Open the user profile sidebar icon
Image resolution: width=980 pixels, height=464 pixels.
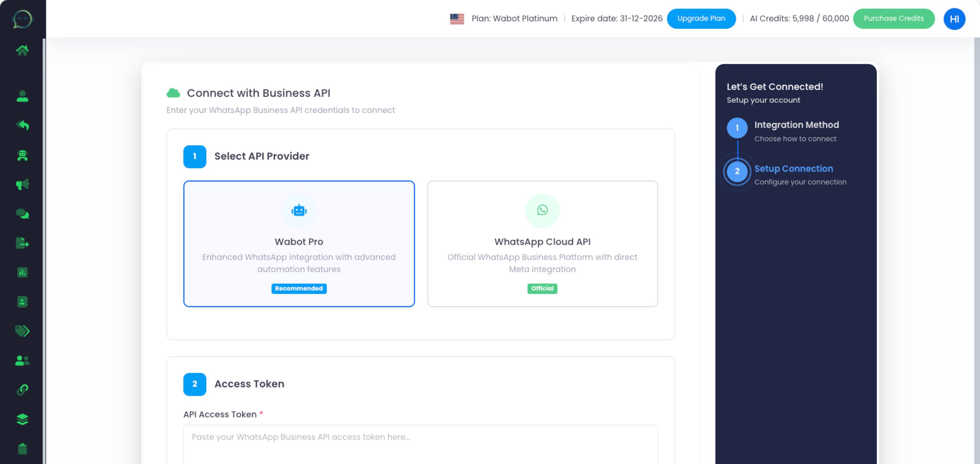click(22, 96)
